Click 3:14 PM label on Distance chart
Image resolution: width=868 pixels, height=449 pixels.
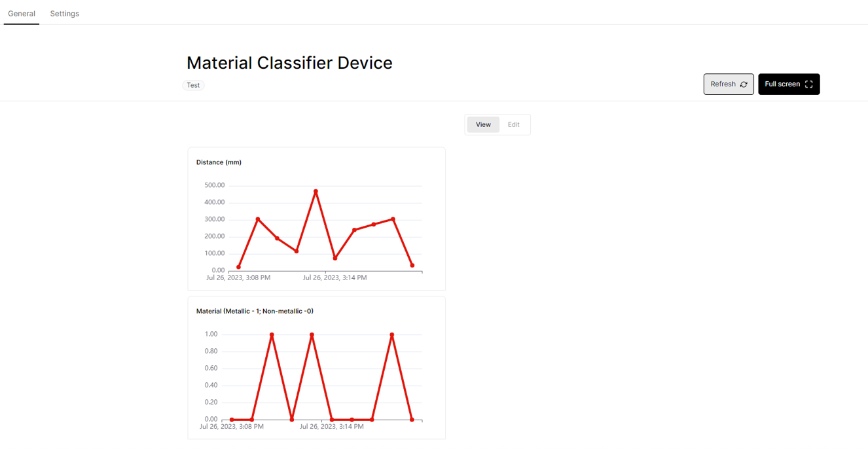(x=335, y=278)
